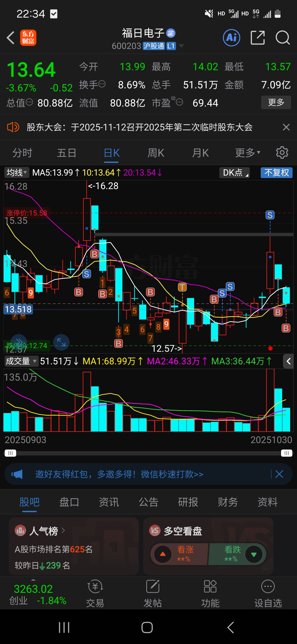Collapse volume indicator side arrow
The image size is (297, 644).
[288, 361]
